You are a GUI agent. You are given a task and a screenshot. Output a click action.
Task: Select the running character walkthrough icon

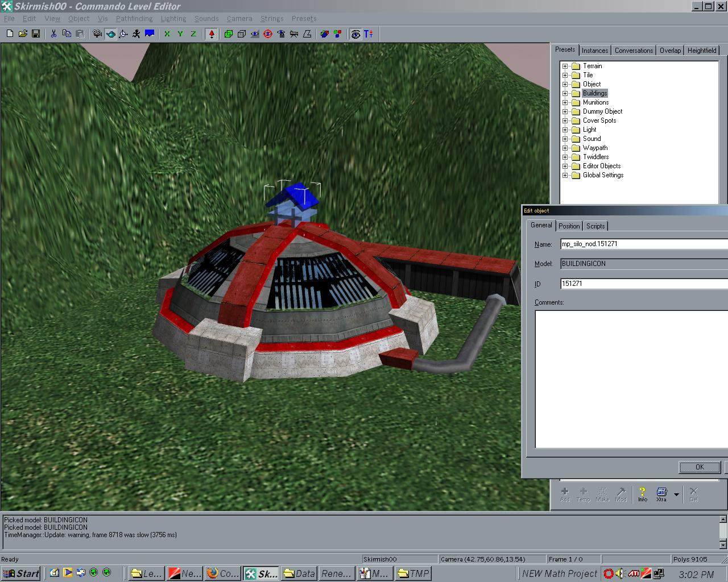click(136, 34)
